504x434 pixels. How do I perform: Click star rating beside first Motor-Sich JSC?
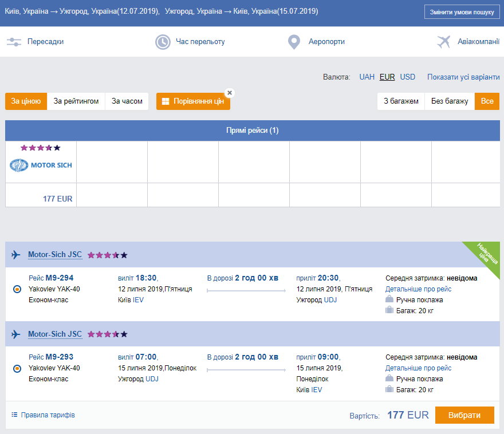108,255
